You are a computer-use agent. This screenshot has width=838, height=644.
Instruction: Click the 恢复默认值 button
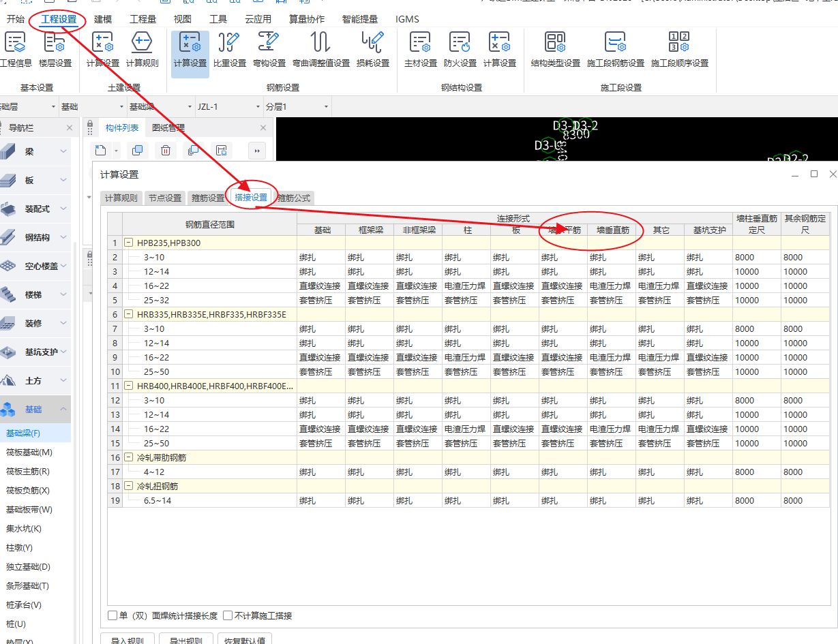tap(245, 639)
